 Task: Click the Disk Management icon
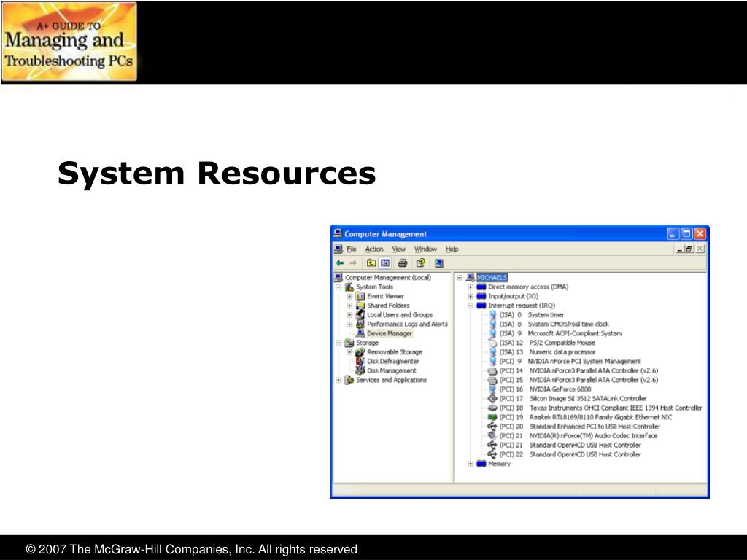pos(360,370)
